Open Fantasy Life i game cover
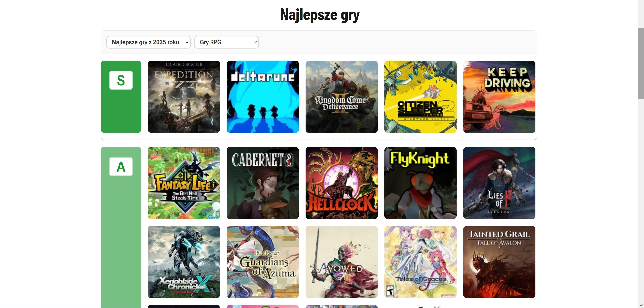This screenshot has width=644, height=308. coord(184,183)
